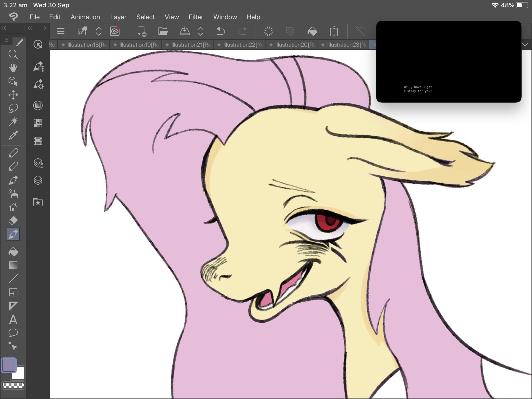Click the Save icon in command bar
Viewport: 532px width, 399px height.
(185, 31)
